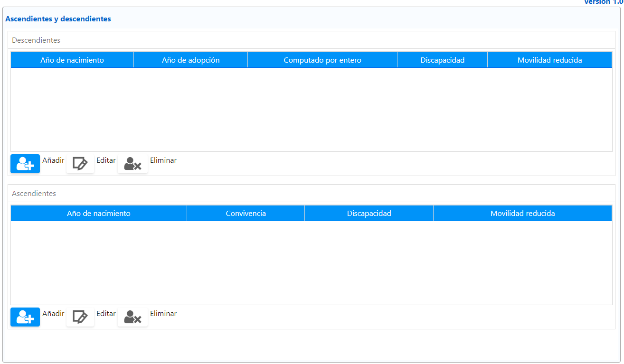Screen dimensions: 624x364
Task: Click the Computado por entero column header
Action: tap(322, 60)
